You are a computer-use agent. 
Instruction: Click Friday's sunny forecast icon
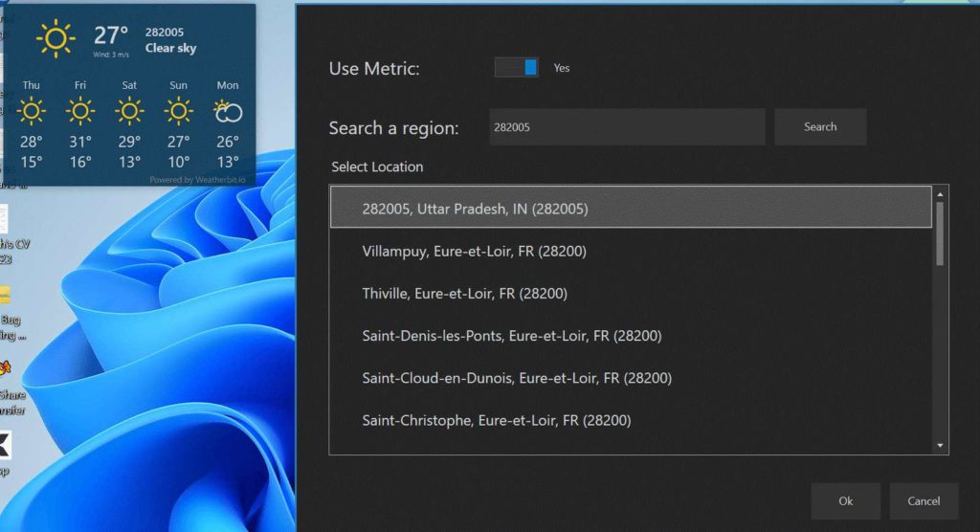coord(80,112)
